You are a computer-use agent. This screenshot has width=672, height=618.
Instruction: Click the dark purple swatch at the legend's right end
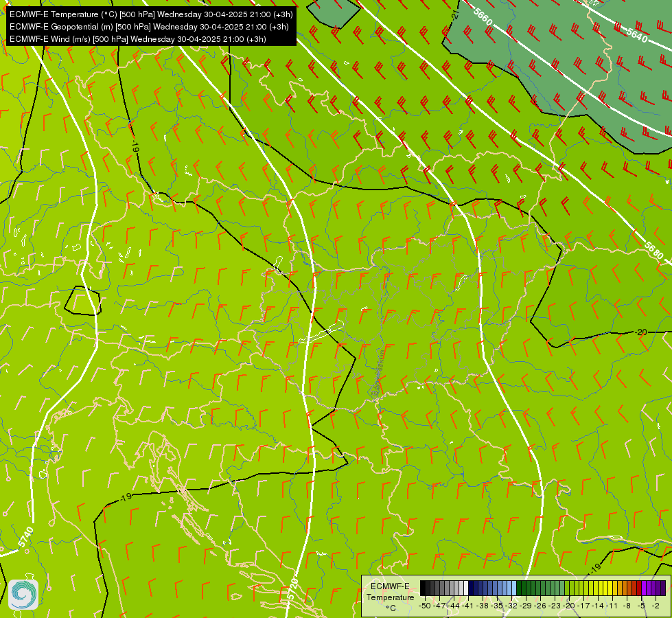point(663,588)
